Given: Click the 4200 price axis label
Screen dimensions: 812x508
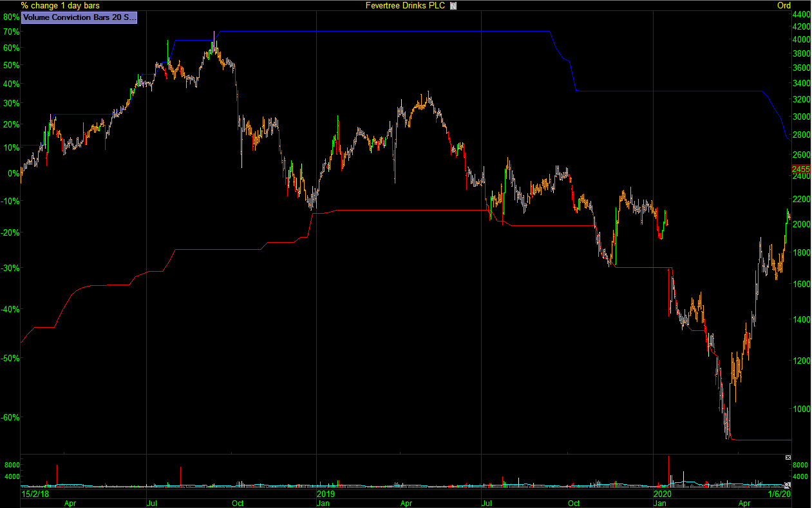Looking at the screenshot, I should point(802,27).
